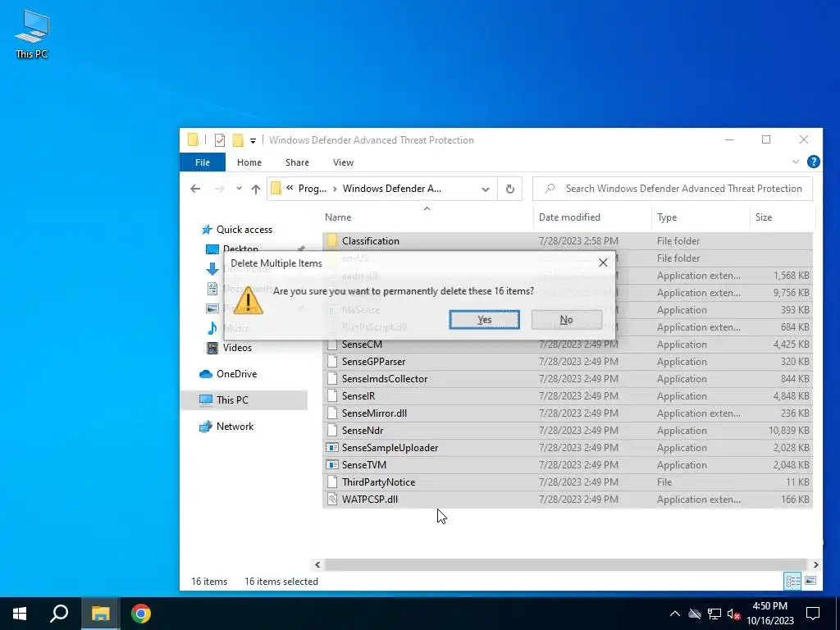Go up one folder level
This screenshot has height=630, width=840.
click(x=256, y=189)
